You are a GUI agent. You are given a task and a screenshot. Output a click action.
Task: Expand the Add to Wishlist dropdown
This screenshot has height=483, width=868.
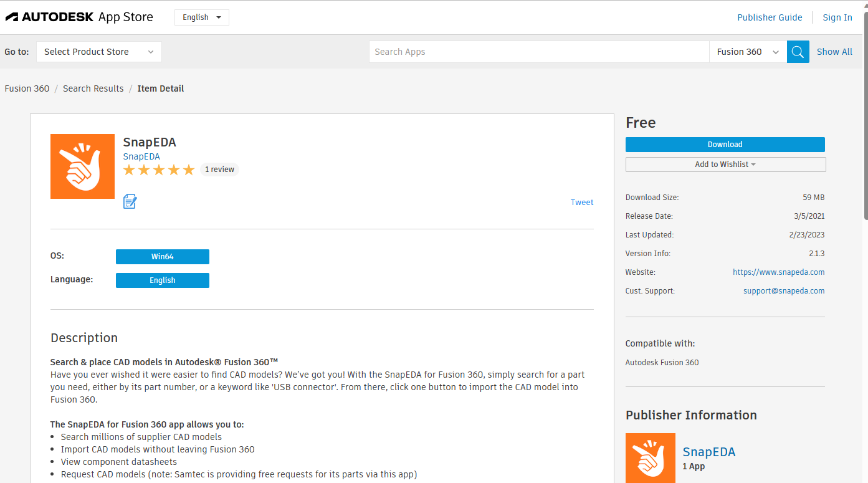[725, 165]
